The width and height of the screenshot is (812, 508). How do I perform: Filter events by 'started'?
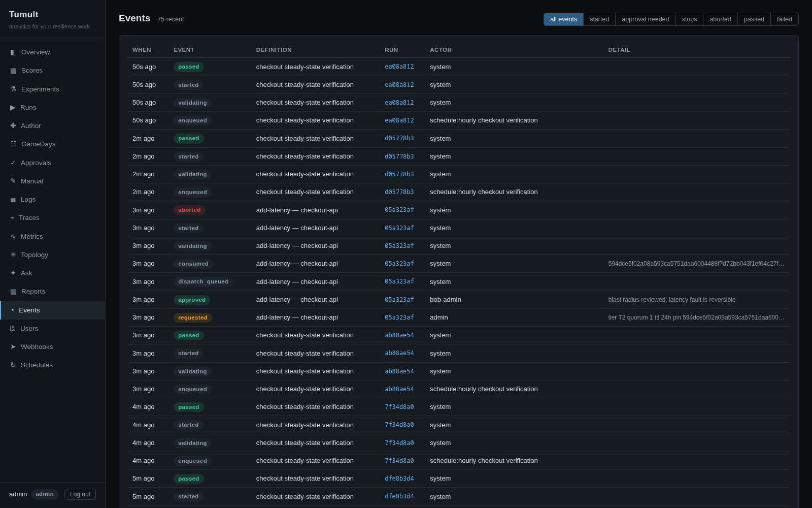[599, 19]
